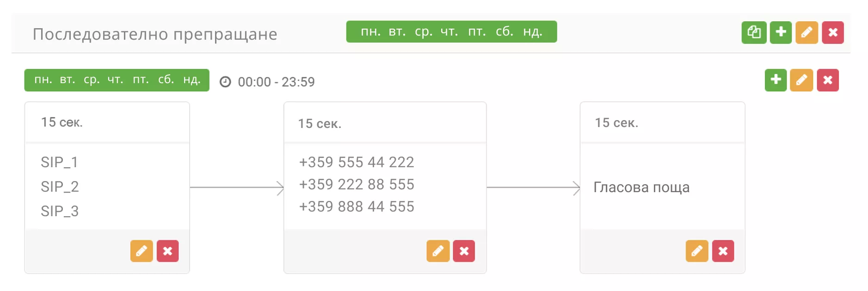Screen dimensions: 868x291
Task: Select the +359 555 44 222 number
Action: coord(357,162)
